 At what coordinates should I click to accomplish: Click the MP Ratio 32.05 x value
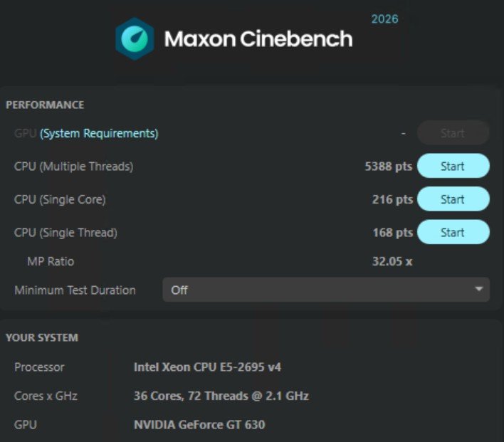pyautogui.click(x=392, y=261)
